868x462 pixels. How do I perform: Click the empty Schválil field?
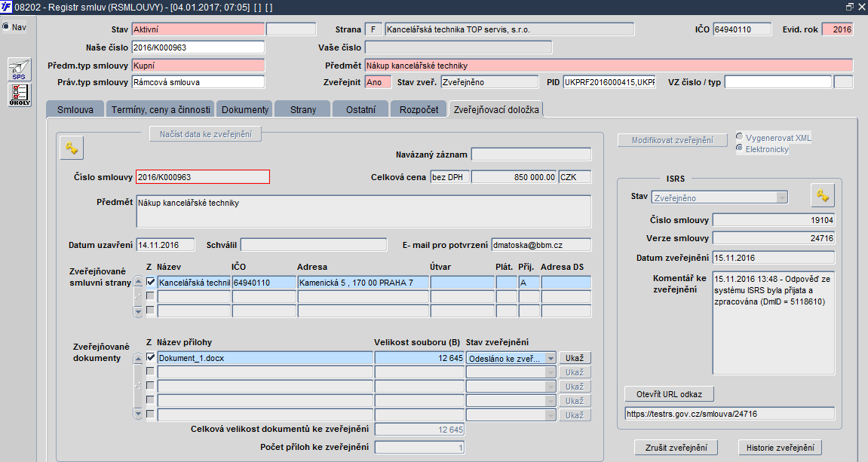pyautogui.click(x=314, y=244)
